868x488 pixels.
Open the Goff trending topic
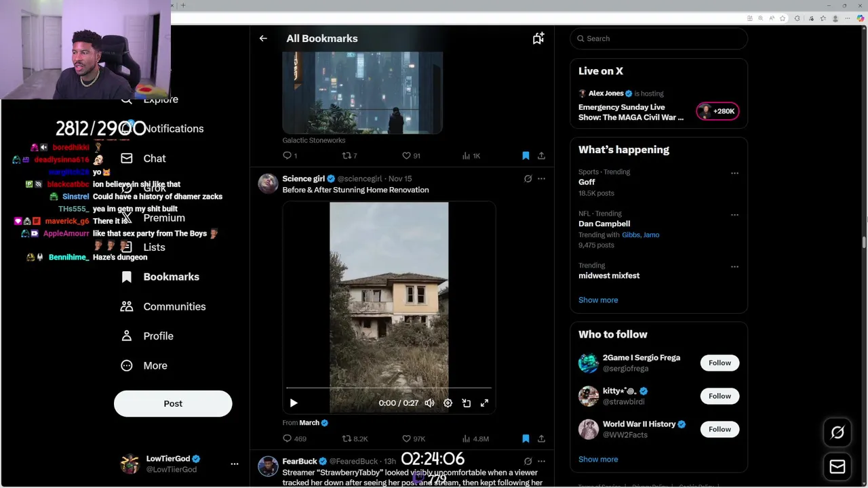pos(587,182)
